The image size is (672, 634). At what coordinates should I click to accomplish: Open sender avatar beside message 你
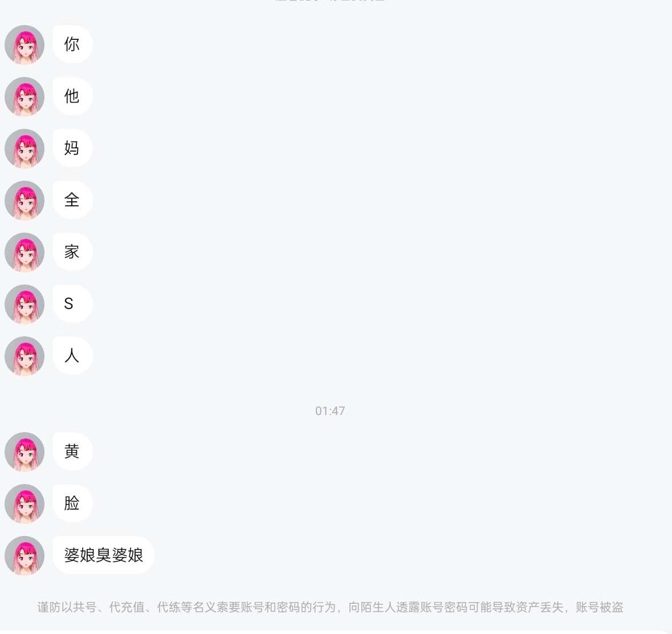pos(25,44)
